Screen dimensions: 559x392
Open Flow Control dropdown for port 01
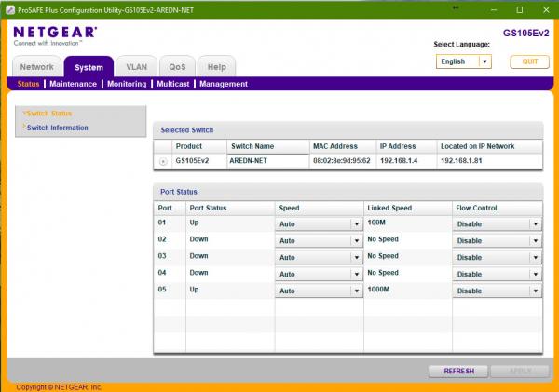pyautogui.click(x=498, y=224)
